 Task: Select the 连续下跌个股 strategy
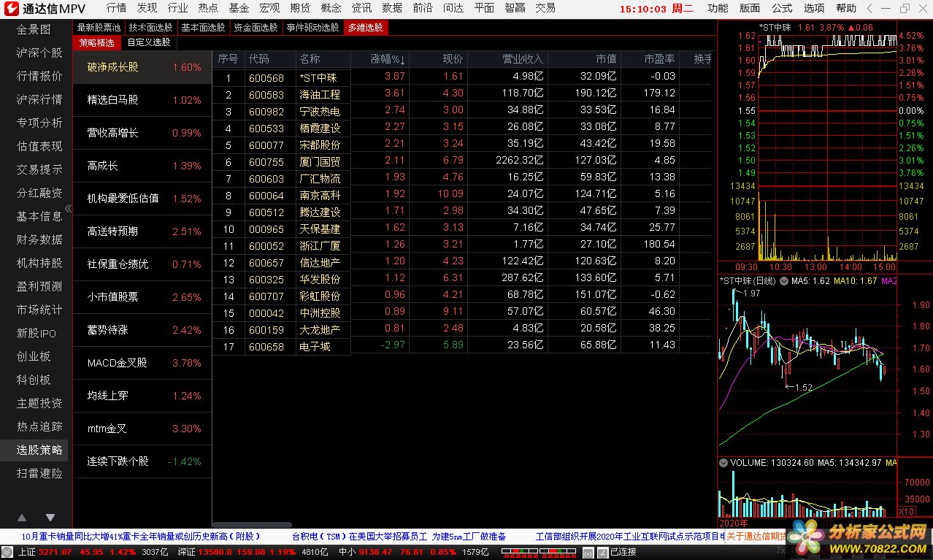142,461
